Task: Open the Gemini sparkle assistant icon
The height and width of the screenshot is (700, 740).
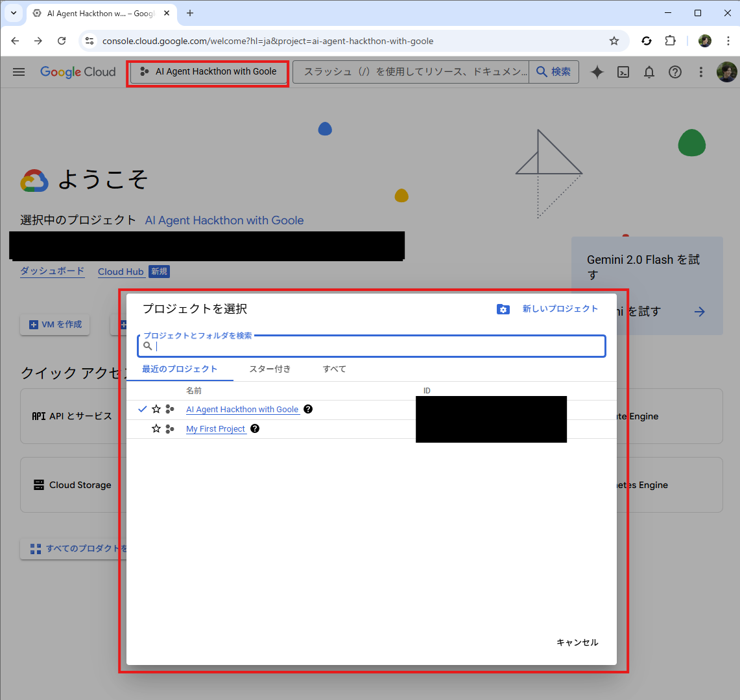Action: coord(597,72)
